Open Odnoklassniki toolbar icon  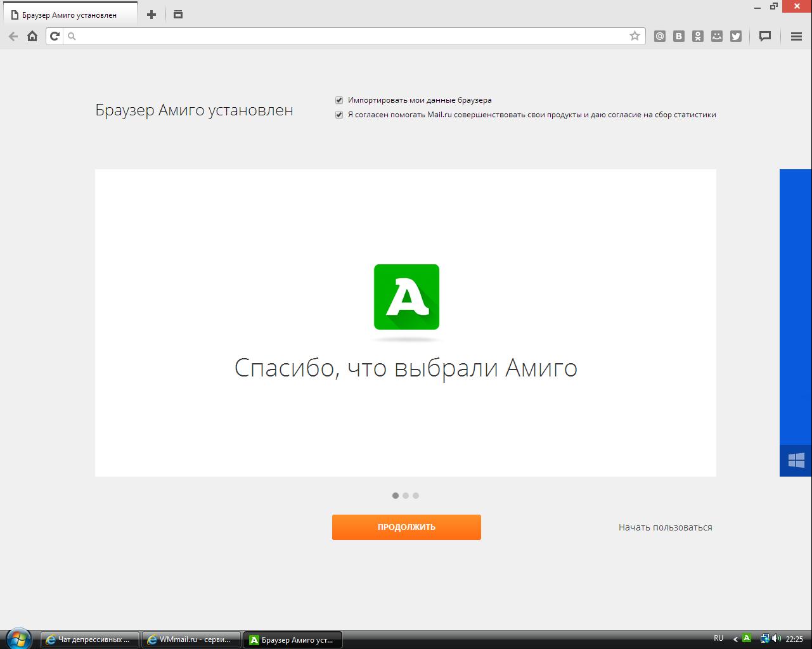tap(698, 36)
